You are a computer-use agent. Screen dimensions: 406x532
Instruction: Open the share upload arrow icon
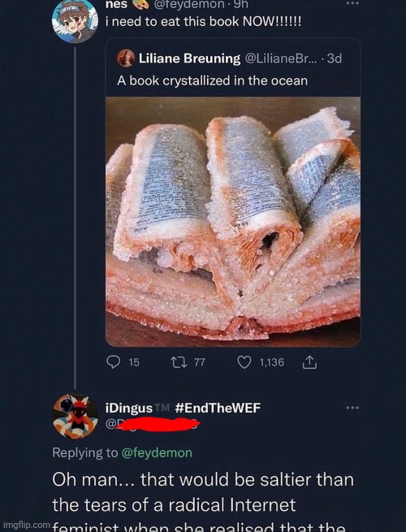click(309, 362)
